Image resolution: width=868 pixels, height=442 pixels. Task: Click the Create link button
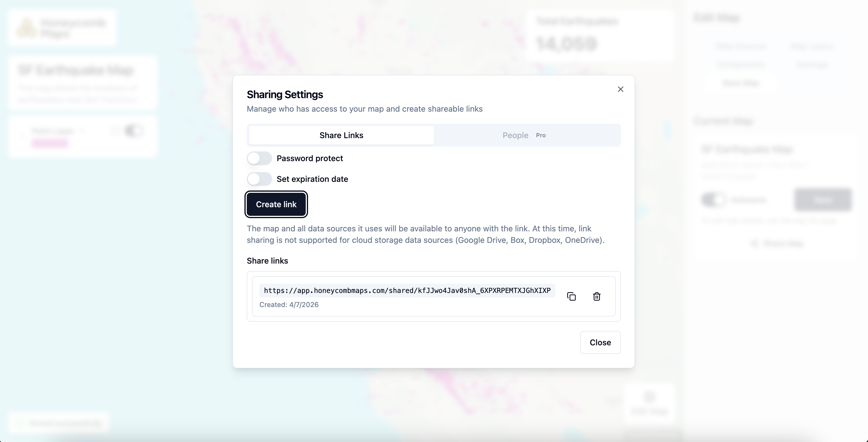point(276,204)
